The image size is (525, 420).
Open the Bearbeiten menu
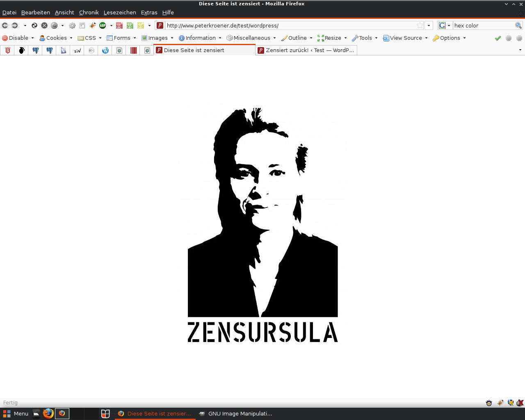point(36,13)
